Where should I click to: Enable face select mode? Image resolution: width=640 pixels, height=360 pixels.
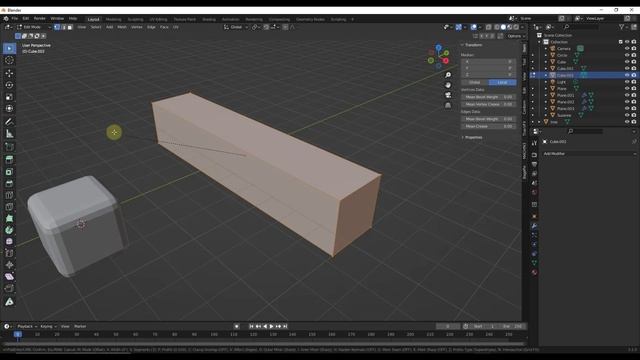70,27
